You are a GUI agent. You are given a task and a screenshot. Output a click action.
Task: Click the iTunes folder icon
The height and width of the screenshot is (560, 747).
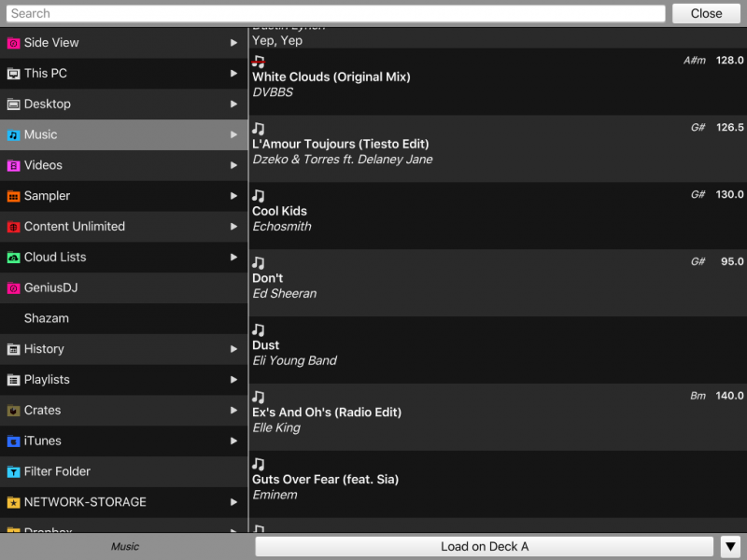pos(14,441)
